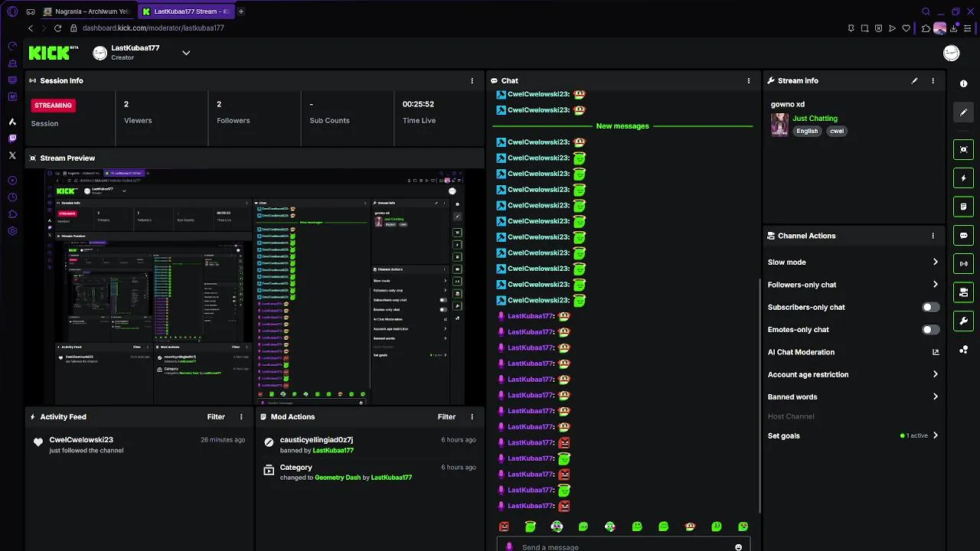This screenshot has width=980, height=551.
Task: Insert the angry red emote from quick bar
Action: (504, 527)
